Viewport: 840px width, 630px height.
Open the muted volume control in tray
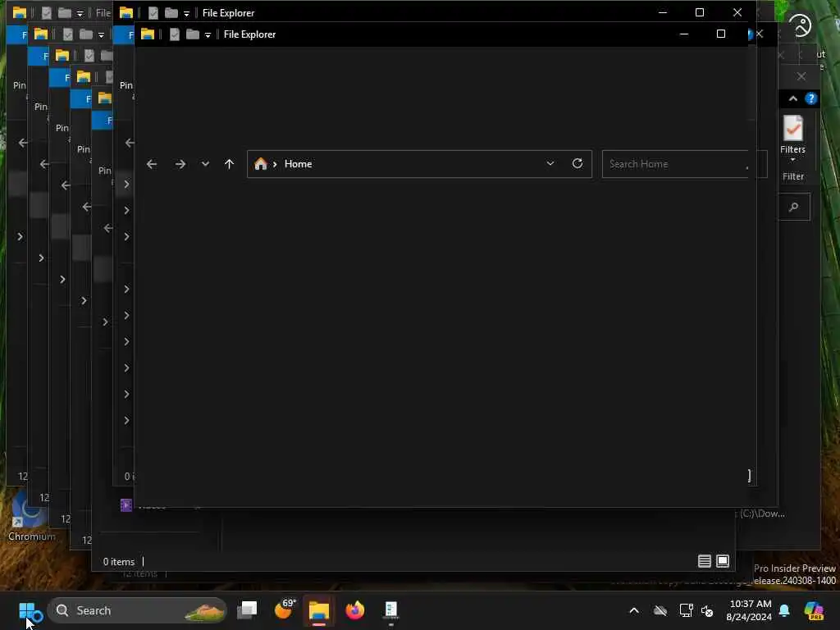(x=707, y=610)
